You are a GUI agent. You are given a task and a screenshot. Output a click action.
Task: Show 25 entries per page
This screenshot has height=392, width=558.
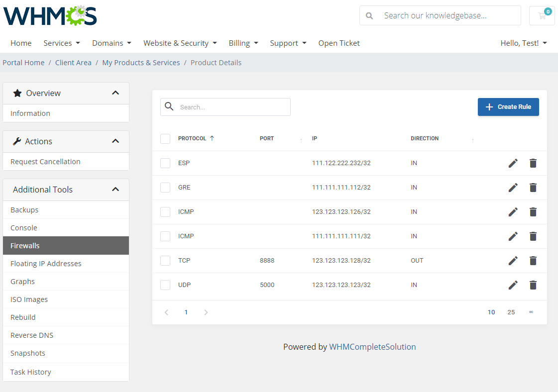[511, 312]
